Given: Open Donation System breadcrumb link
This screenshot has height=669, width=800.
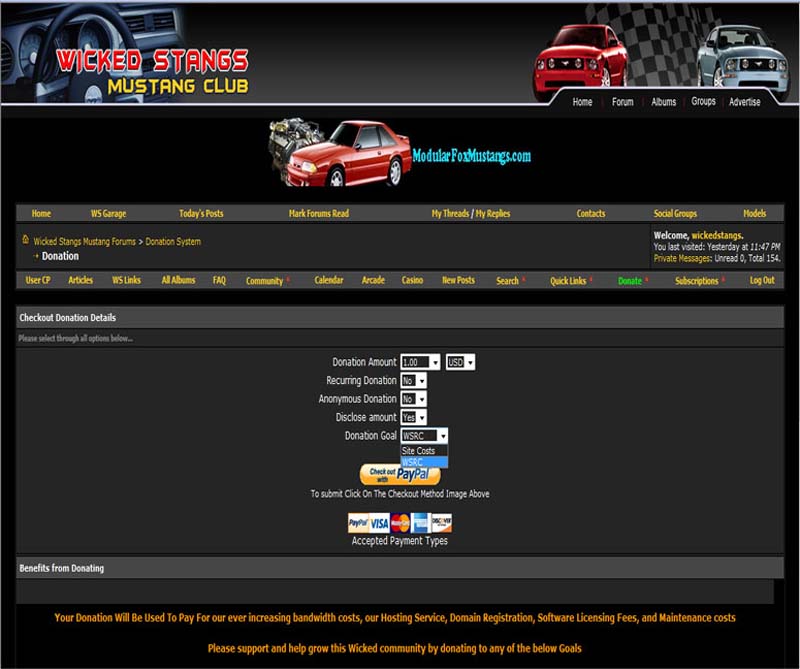Looking at the screenshot, I should point(173,241).
